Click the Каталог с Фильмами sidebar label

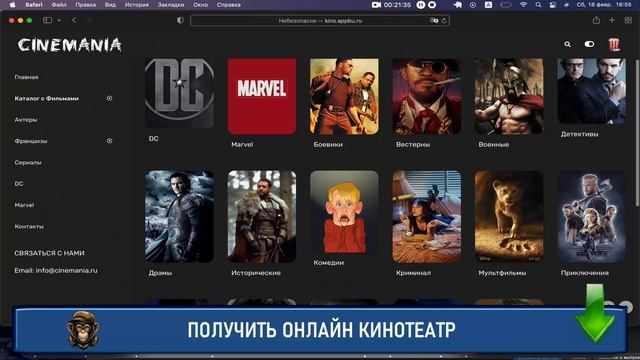point(47,98)
